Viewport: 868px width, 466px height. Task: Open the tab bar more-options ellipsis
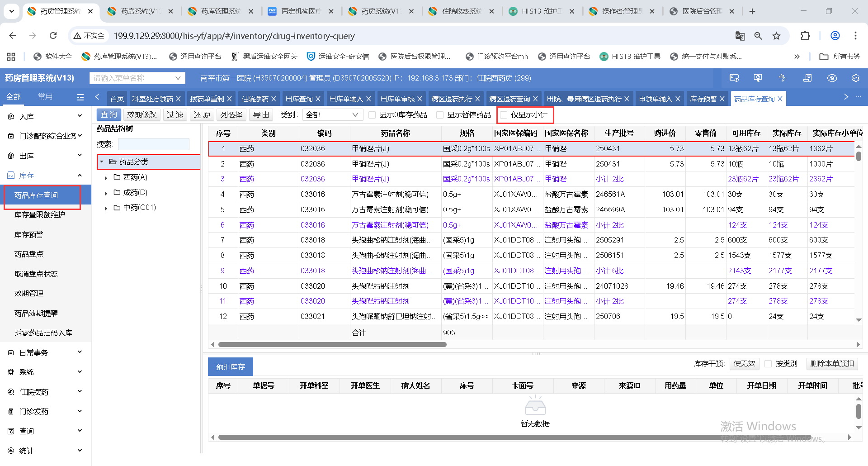pos(859,97)
